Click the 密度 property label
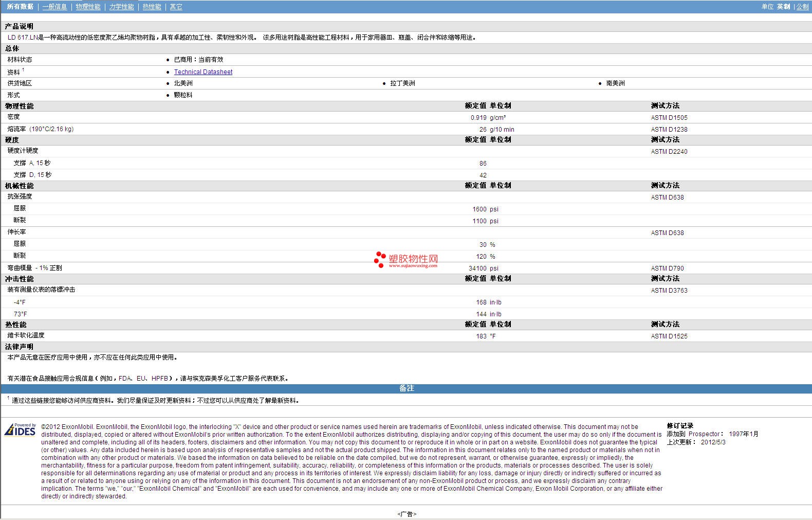 tap(13, 117)
